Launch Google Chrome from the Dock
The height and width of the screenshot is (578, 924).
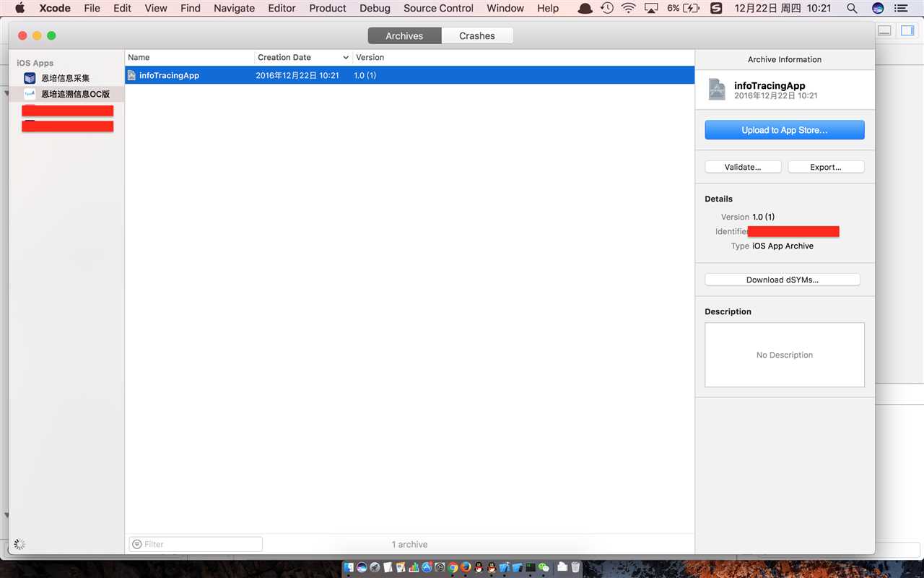click(x=453, y=567)
